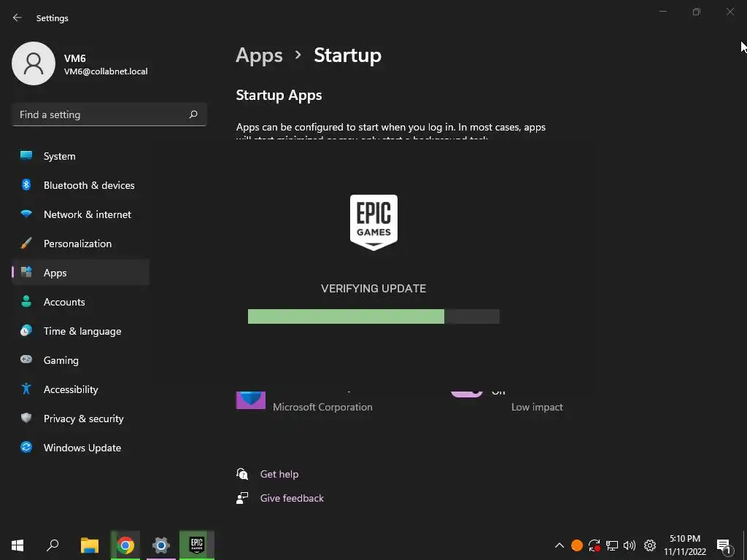
Task: Click the Privacy shield icon
Action: (x=26, y=418)
